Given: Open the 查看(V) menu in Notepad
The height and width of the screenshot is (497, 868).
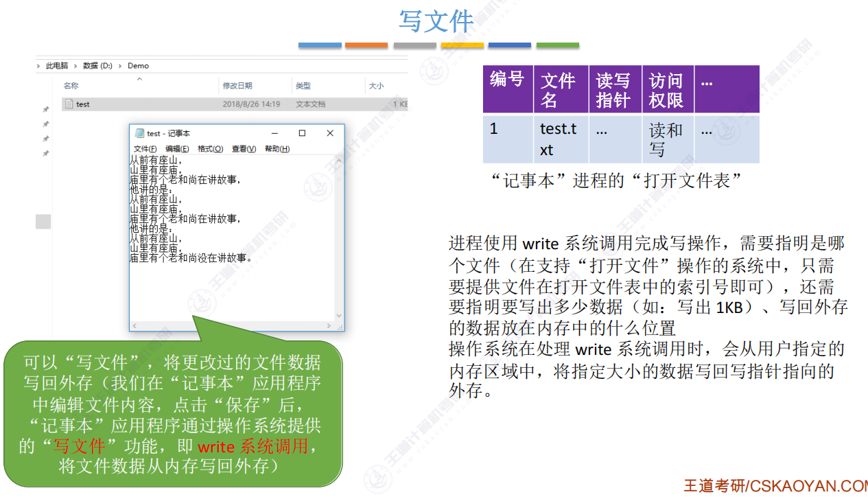Looking at the screenshot, I should pos(244,149).
